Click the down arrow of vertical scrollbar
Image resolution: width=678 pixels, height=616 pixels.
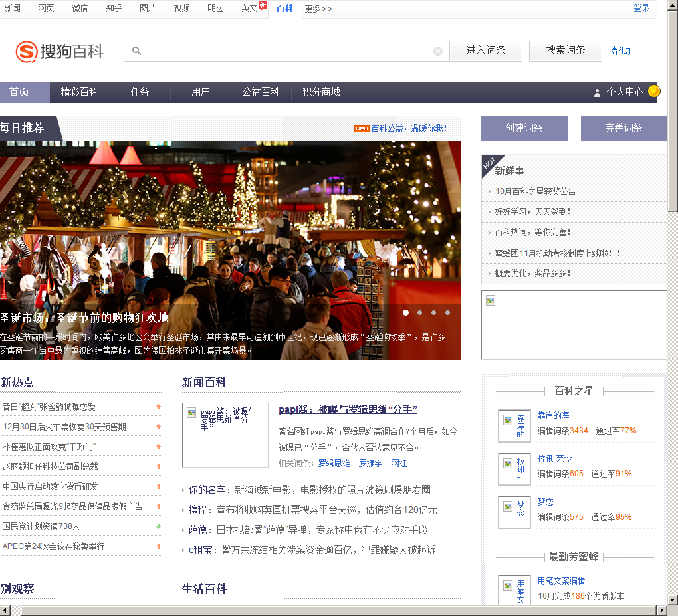pos(673,599)
